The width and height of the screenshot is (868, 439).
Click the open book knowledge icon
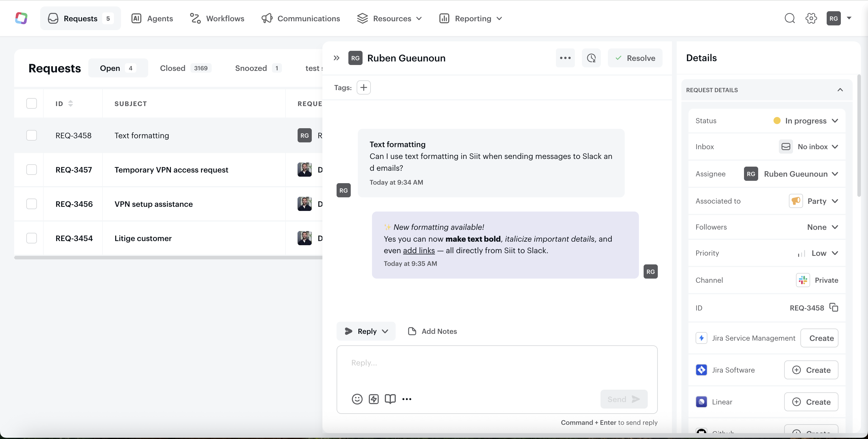[390, 399]
